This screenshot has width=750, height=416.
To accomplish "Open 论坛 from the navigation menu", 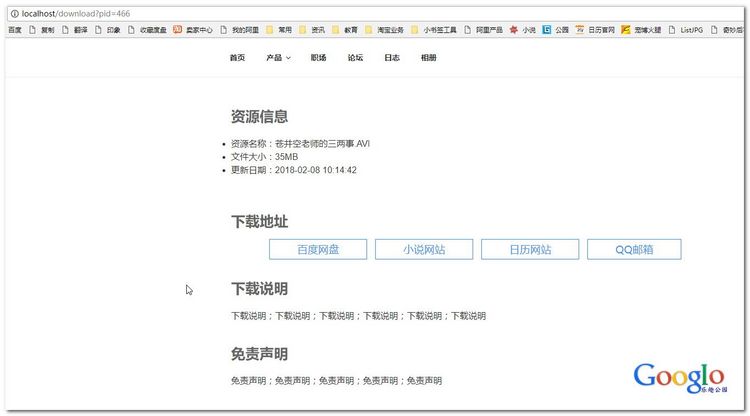I will tap(355, 58).
